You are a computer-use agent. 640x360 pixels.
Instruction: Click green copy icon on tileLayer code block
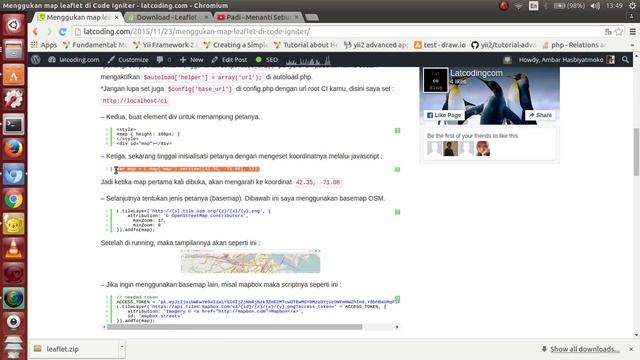pos(397,212)
